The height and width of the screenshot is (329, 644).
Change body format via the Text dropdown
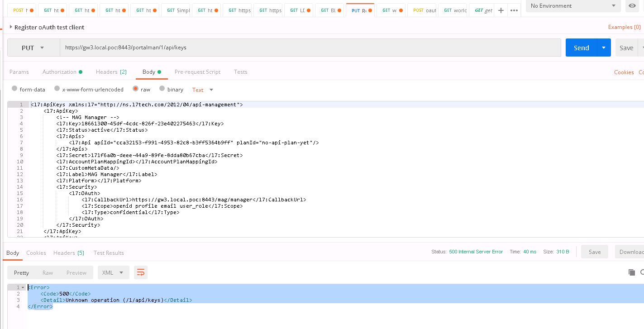click(x=202, y=90)
